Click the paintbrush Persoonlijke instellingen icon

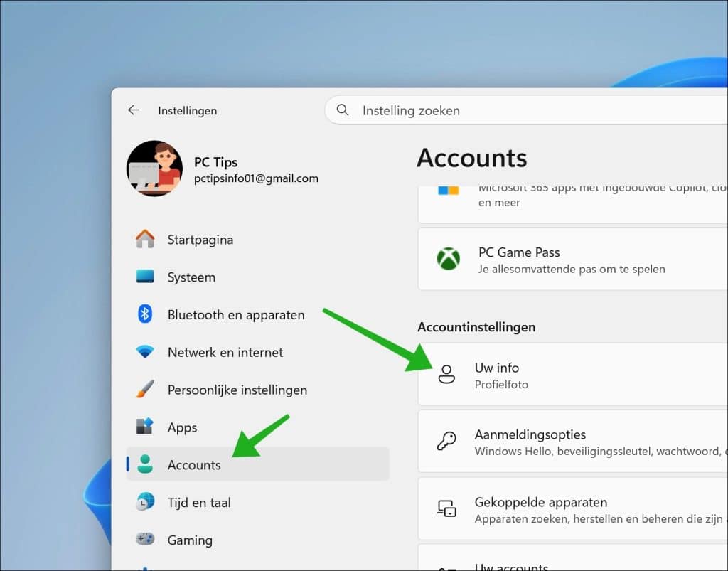[x=145, y=390]
